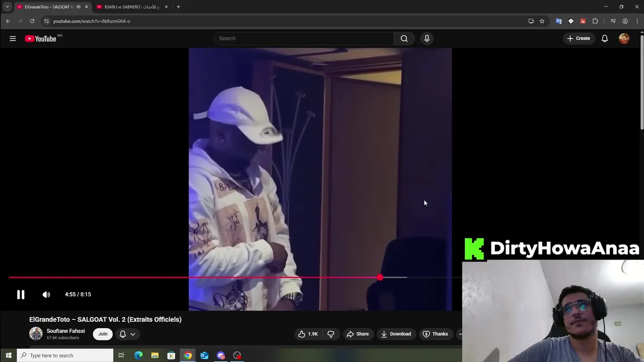Click the red video progress scrubber handle

[x=380, y=277]
